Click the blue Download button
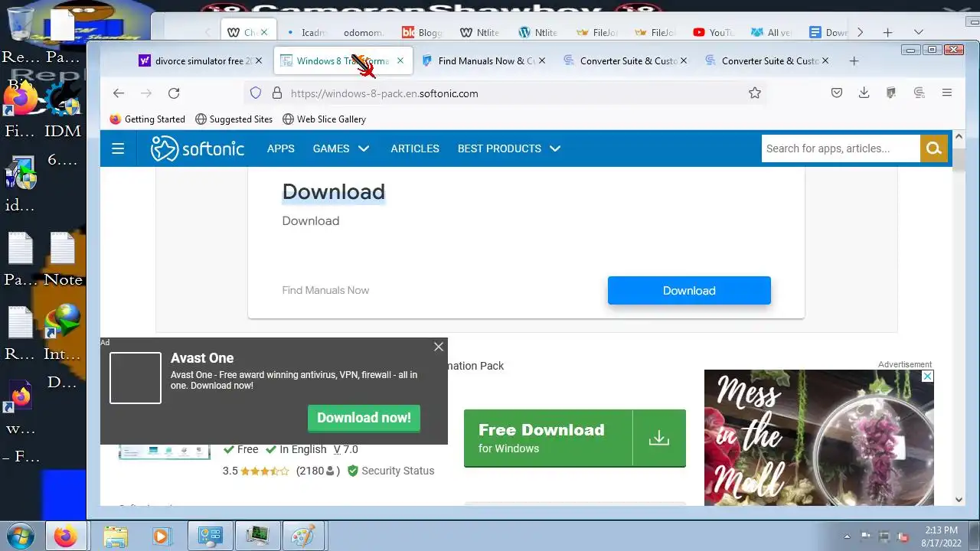Screen dimensions: 980x551 pos(689,291)
